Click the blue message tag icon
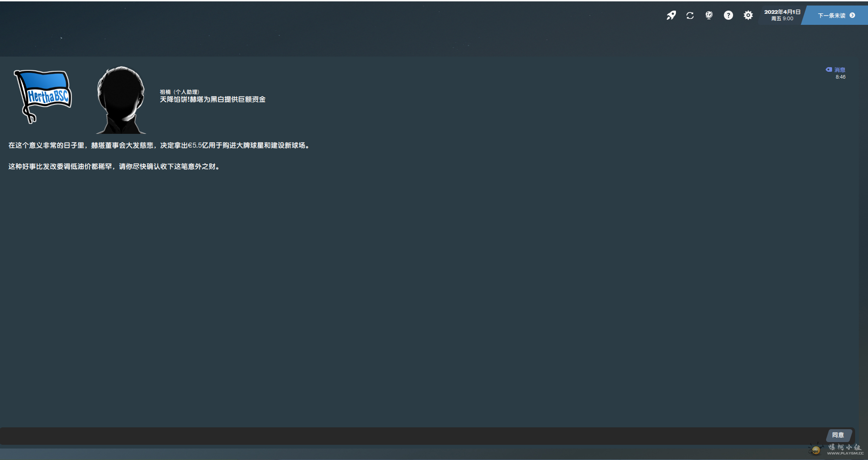This screenshot has width=868, height=460. pyautogui.click(x=829, y=69)
